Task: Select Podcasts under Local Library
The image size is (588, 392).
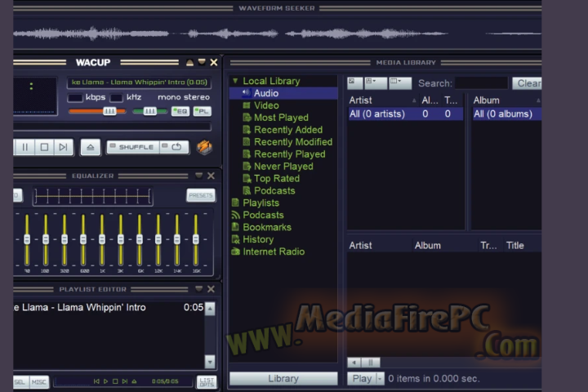Action: (x=274, y=190)
